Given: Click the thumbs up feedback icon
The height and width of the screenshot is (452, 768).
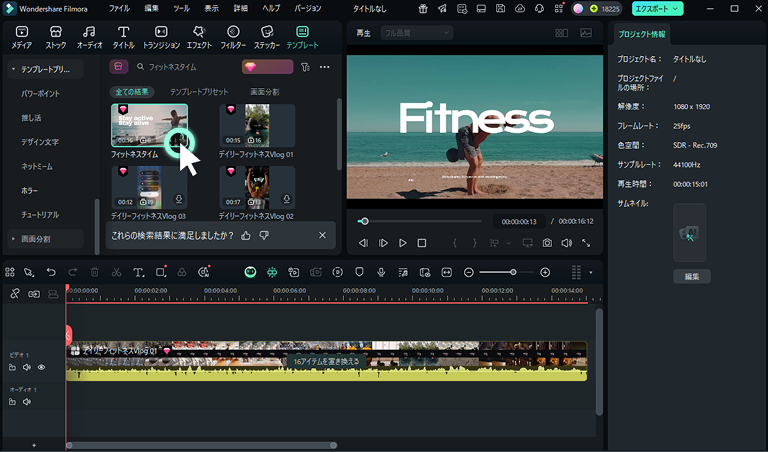Looking at the screenshot, I should (246, 236).
